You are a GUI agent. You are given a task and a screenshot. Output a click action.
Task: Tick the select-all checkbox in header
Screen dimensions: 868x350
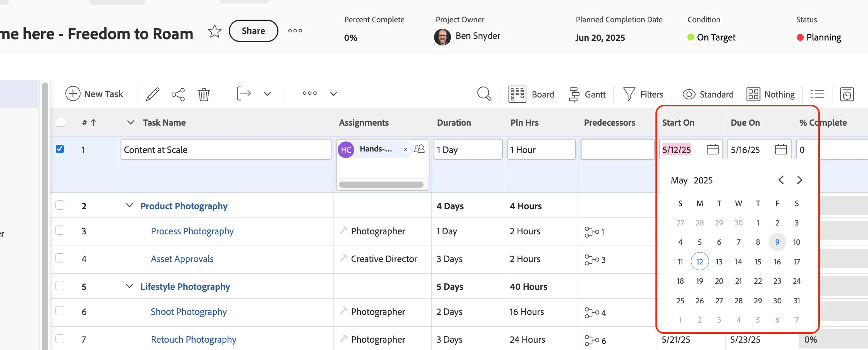pos(60,122)
